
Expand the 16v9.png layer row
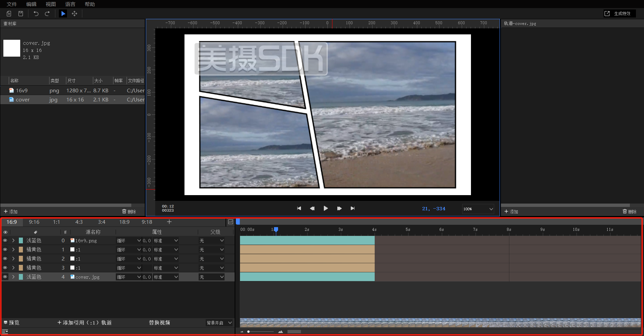(x=13, y=240)
